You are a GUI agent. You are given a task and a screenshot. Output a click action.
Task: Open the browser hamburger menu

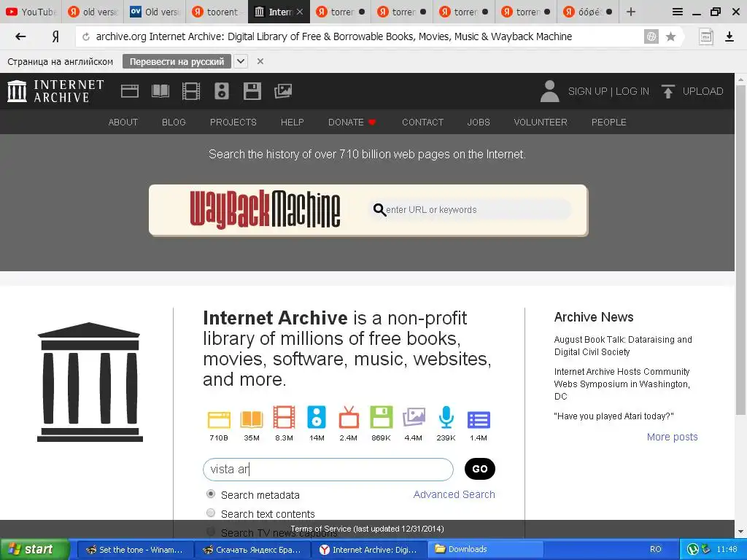[x=678, y=12]
